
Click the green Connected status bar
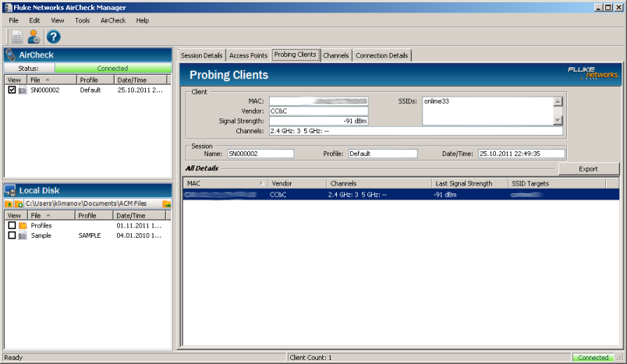(x=113, y=69)
